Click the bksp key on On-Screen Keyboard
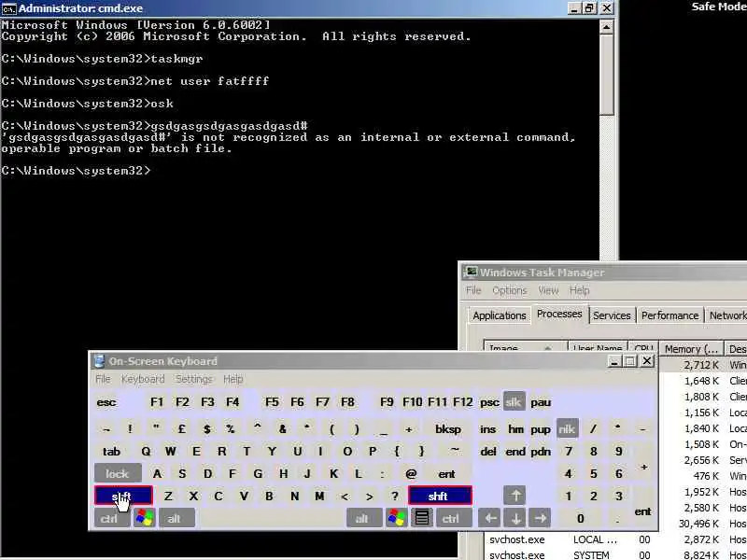The height and width of the screenshot is (560, 747). [x=448, y=428]
